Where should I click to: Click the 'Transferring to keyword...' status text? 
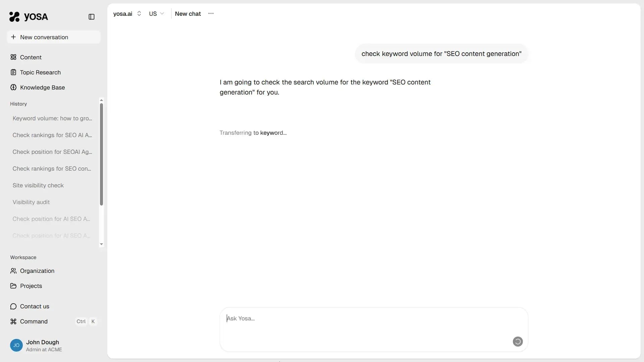pyautogui.click(x=253, y=133)
